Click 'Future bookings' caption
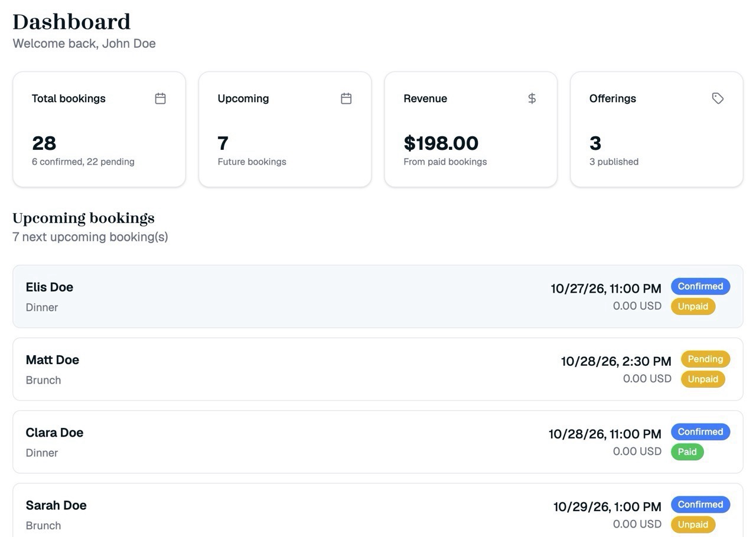The image size is (756, 537). pyautogui.click(x=252, y=162)
